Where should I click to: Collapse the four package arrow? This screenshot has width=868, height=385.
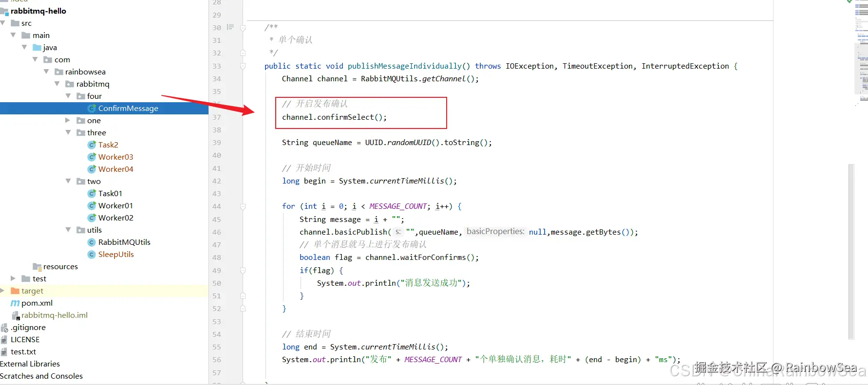[68, 96]
